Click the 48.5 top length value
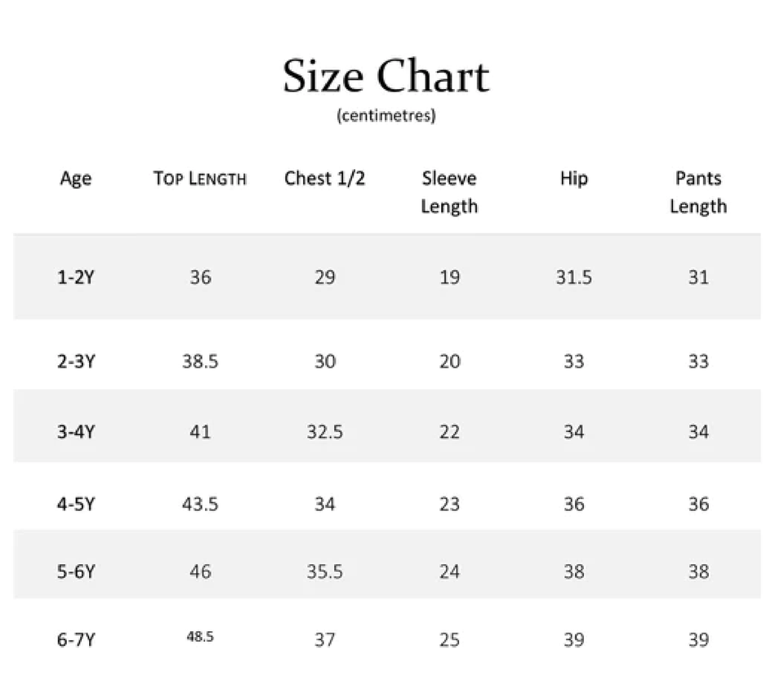This screenshot has width=784, height=694. click(x=200, y=637)
